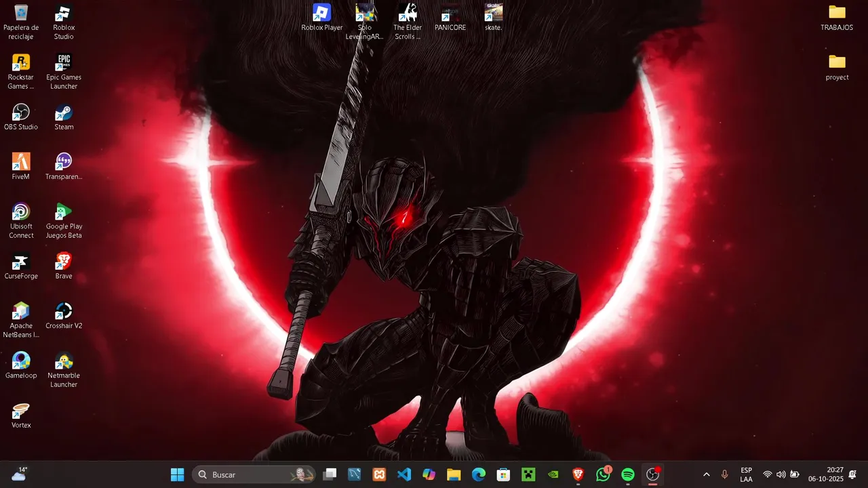Open ESP LAA language switcher
This screenshot has width=868, height=488.
[x=746, y=474]
